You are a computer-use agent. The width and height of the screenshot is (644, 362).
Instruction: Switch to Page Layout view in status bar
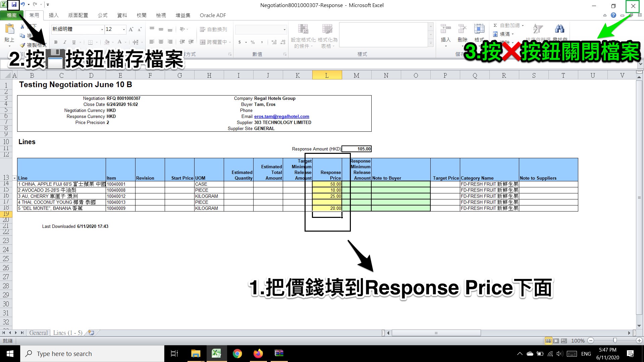pos(556,341)
